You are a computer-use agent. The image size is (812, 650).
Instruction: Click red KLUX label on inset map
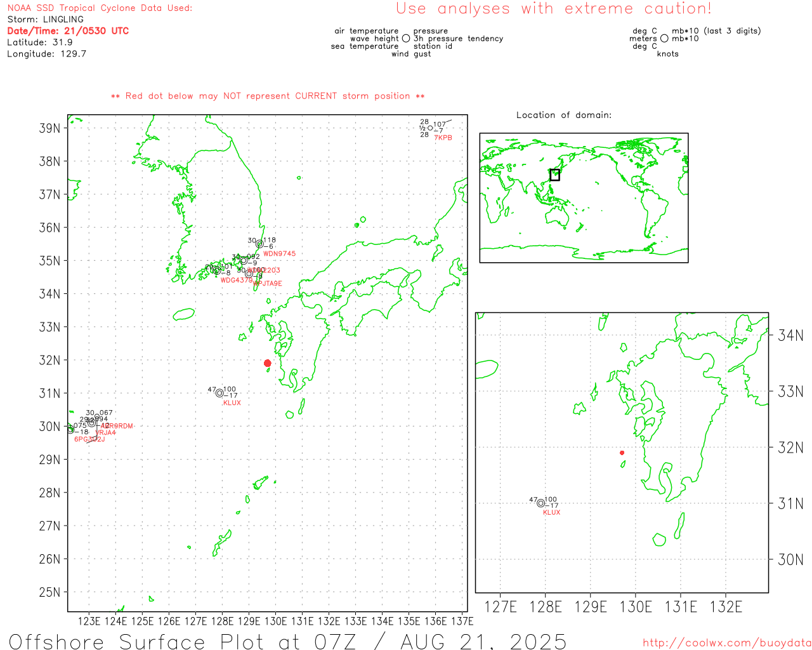[x=552, y=513]
